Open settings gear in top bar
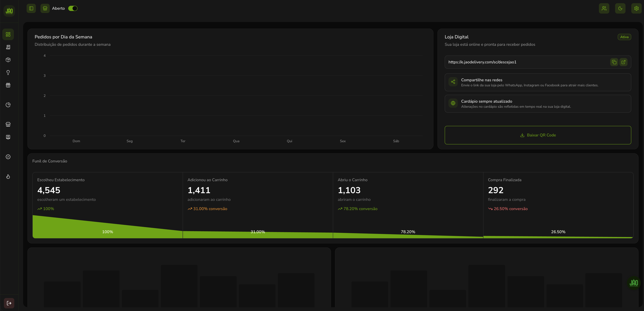 click(636, 9)
